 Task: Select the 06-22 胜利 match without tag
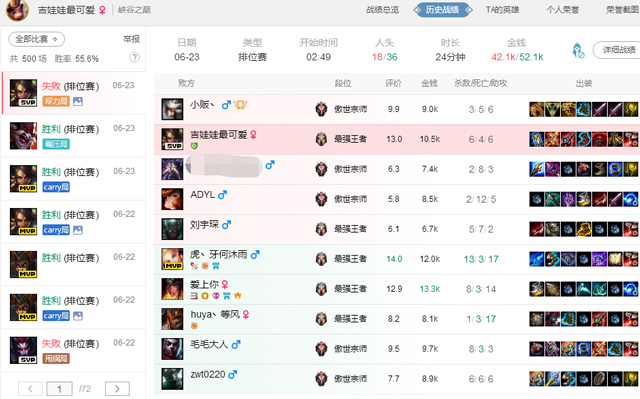73,264
